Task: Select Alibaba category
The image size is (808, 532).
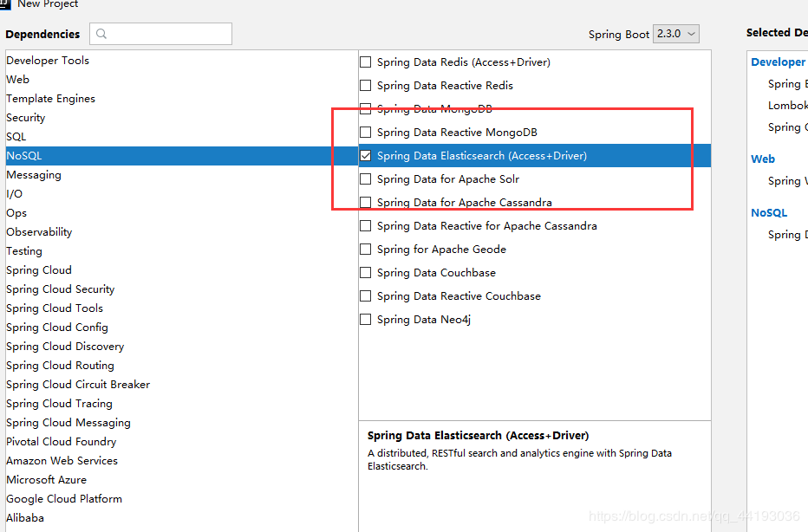Action: click(181, 517)
